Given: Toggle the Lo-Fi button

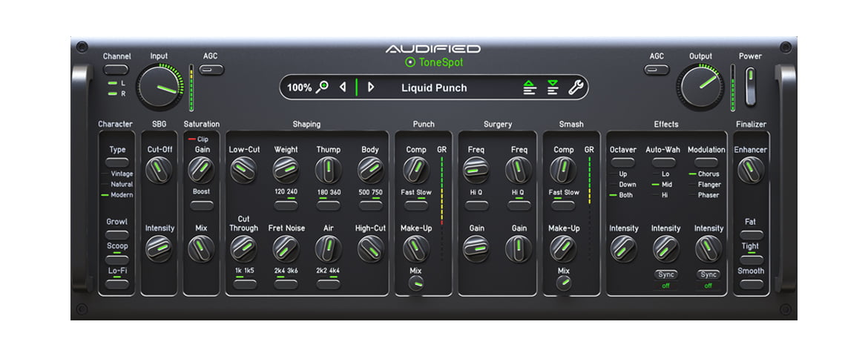Looking at the screenshot, I should point(117,284).
